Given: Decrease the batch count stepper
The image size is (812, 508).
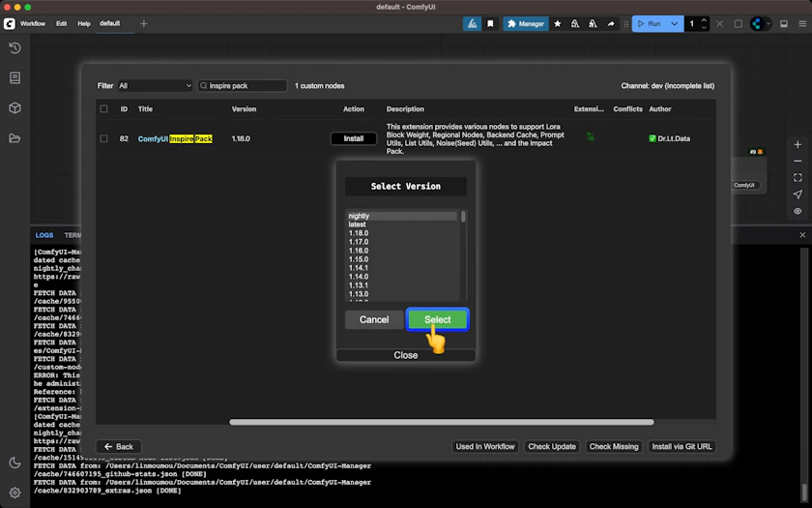Looking at the screenshot, I should pos(704,27).
